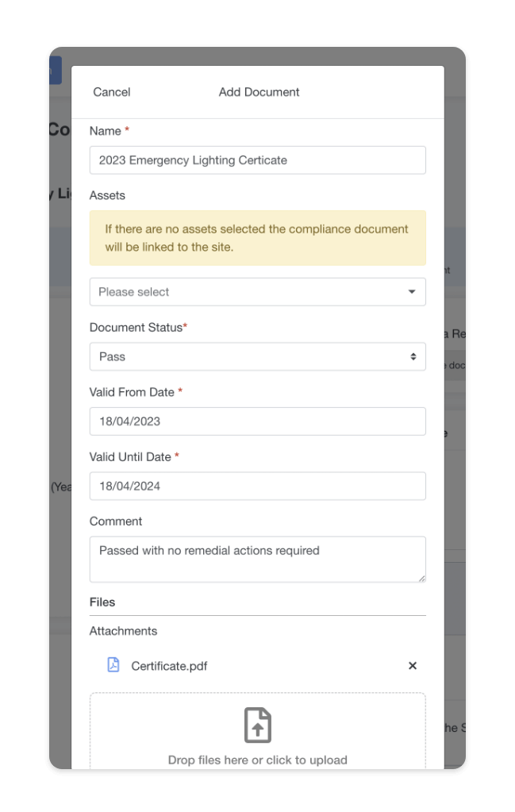Click the file upload arrow icon
This screenshot has height=812, width=515.
pos(258,725)
